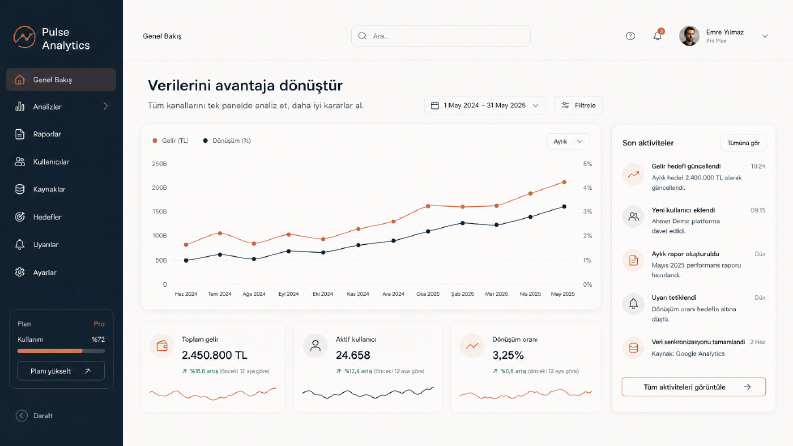Click Aylık rapor oluşturuldu document icon
This screenshot has width=793, height=446.
pos(633,260)
